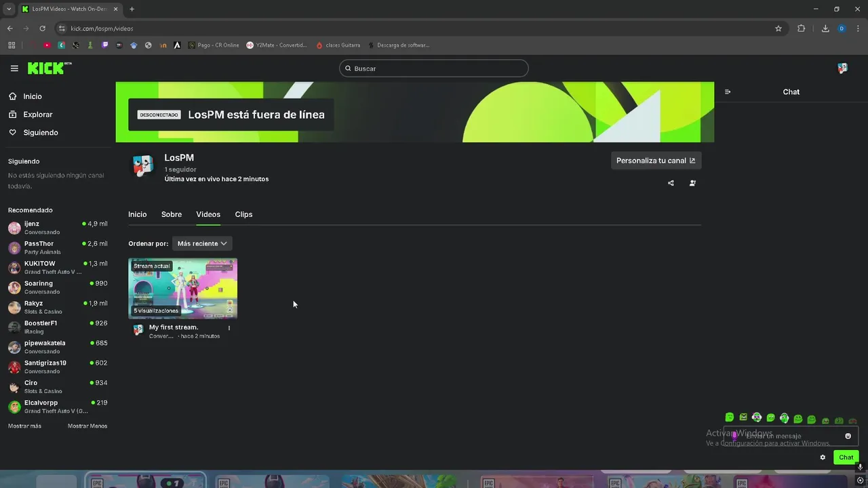Reload the page with the refresh icon

pyautogui.click(x=42, y=28)
